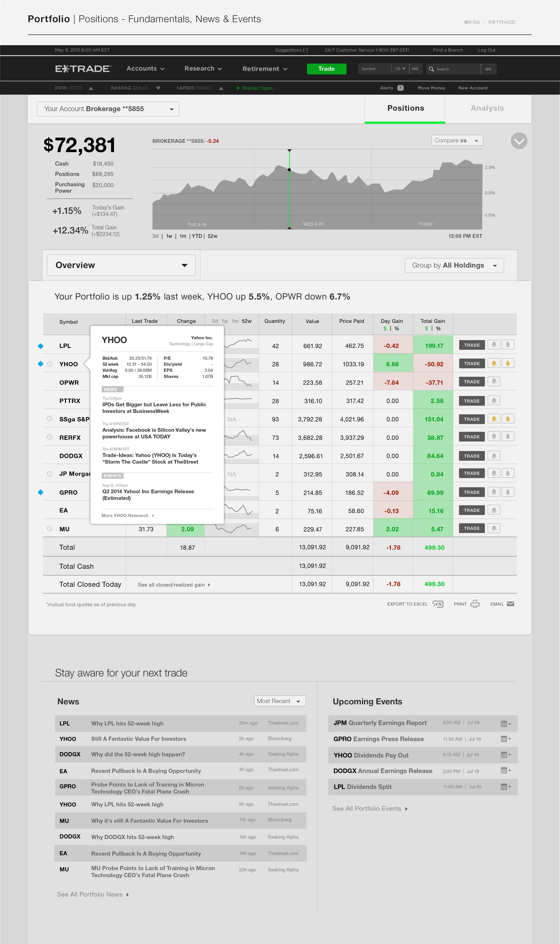Select the 1m sparkline column range
The height and width of the screenshot is (944, 560).
pos(235,321)
